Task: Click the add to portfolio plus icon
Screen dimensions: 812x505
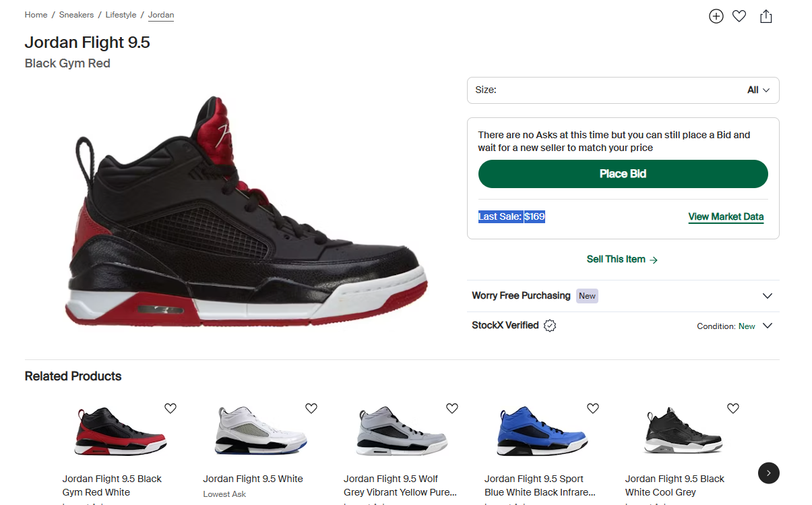Action: [716, 16]
